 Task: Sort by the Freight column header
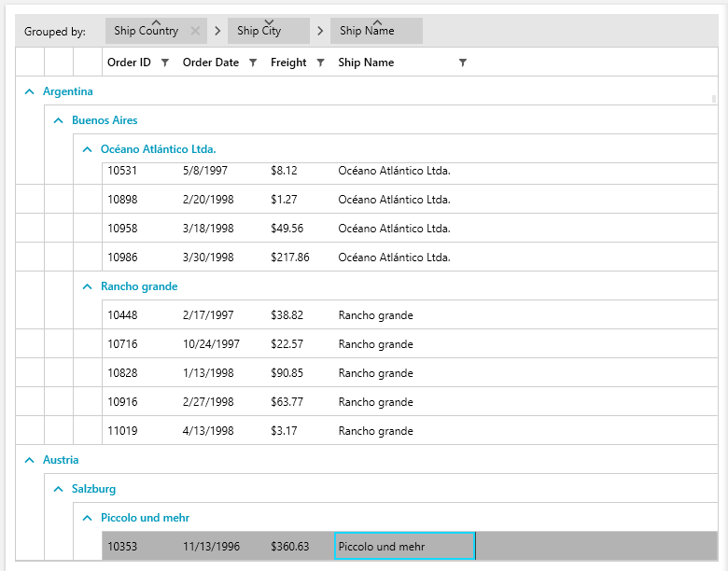click(288, 63)
